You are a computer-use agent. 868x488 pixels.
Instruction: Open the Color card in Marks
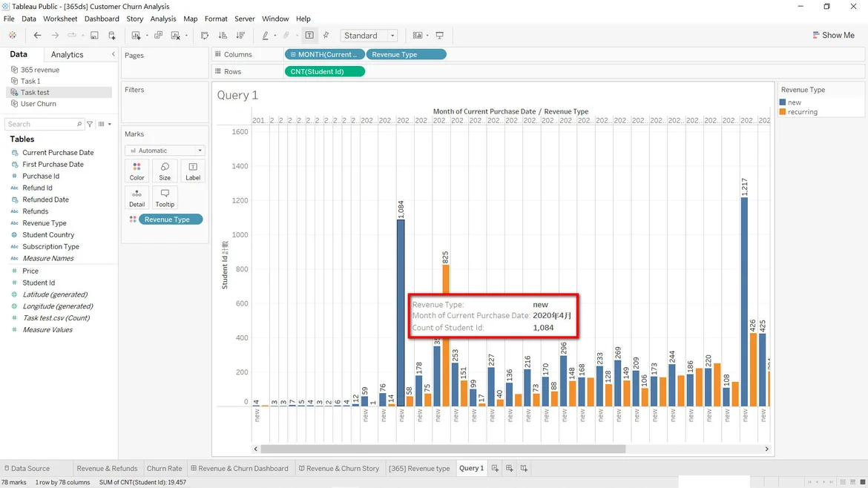(x=137, y=171)
